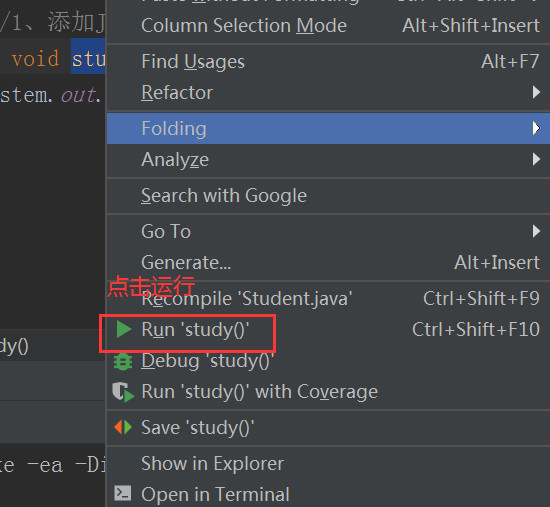Click the Alt+Insert shortcut text
The height and width of the screenshot is (507, 550).
(x=497, y=262)
